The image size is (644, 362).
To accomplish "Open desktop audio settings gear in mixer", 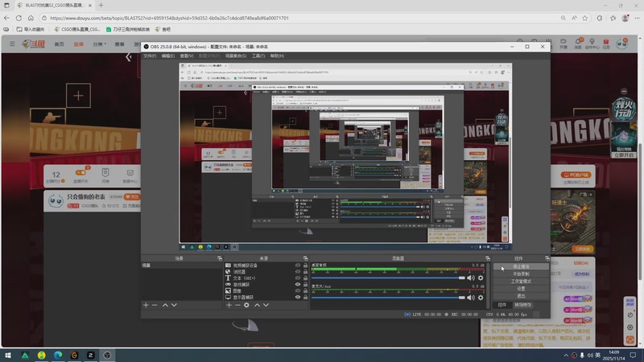I will pos(481,278).
